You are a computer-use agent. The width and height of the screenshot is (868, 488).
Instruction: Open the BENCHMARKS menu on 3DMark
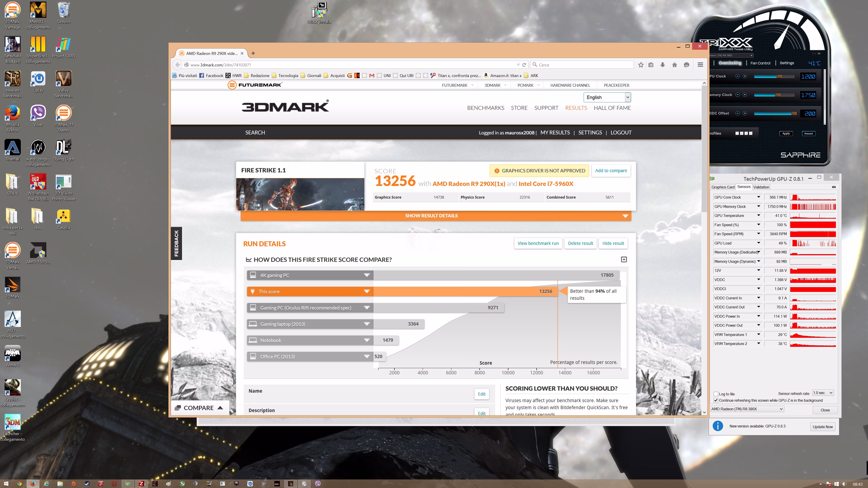point(486,108)
